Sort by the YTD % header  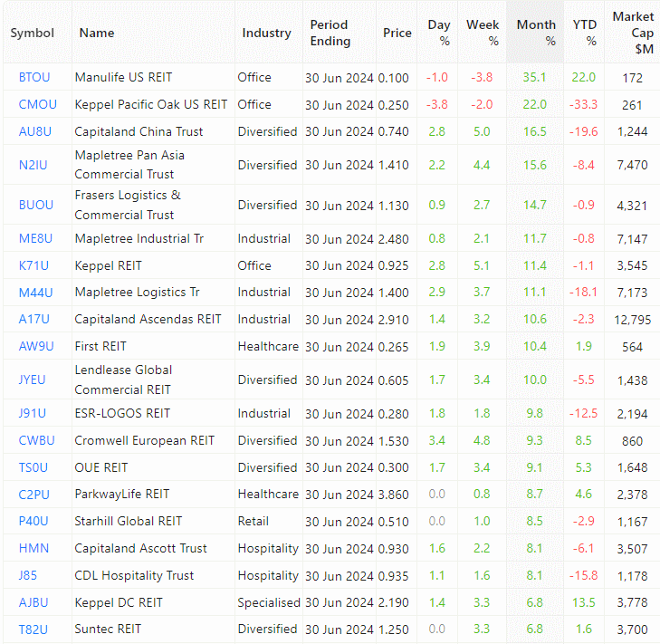(585, 33)
